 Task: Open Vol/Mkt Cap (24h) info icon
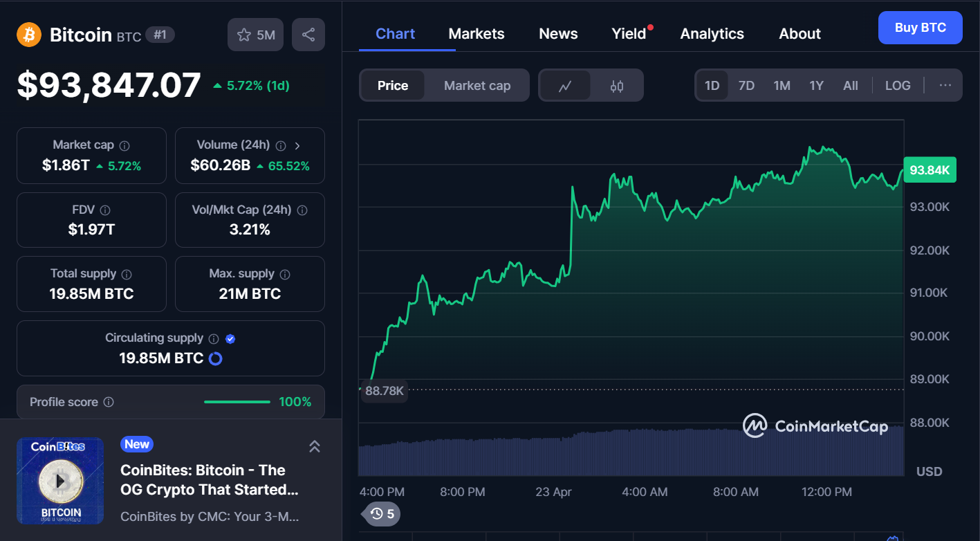click(302, 210)
